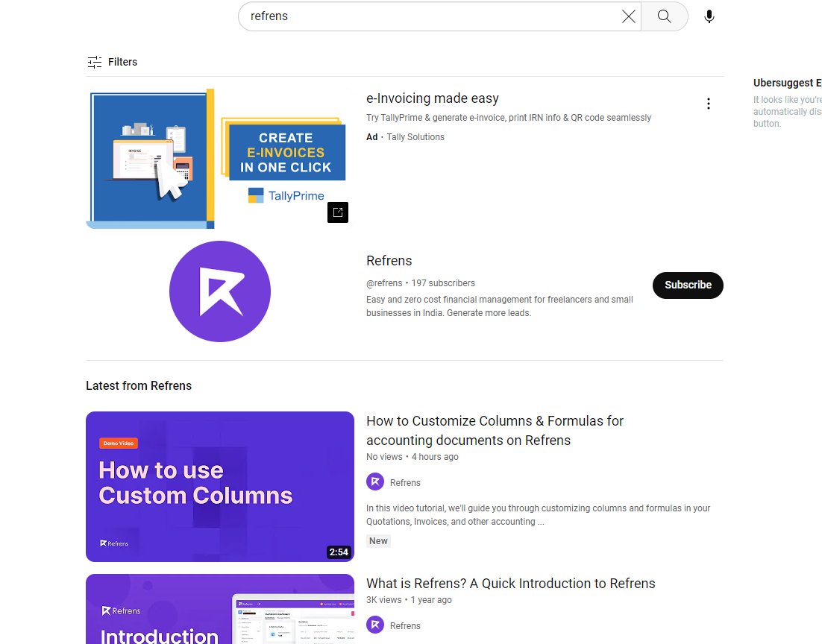This screenshot has width=822, height=644.
Task: Click the @refrens handle text
Action: pyautogui.click(x=384, y=283)
